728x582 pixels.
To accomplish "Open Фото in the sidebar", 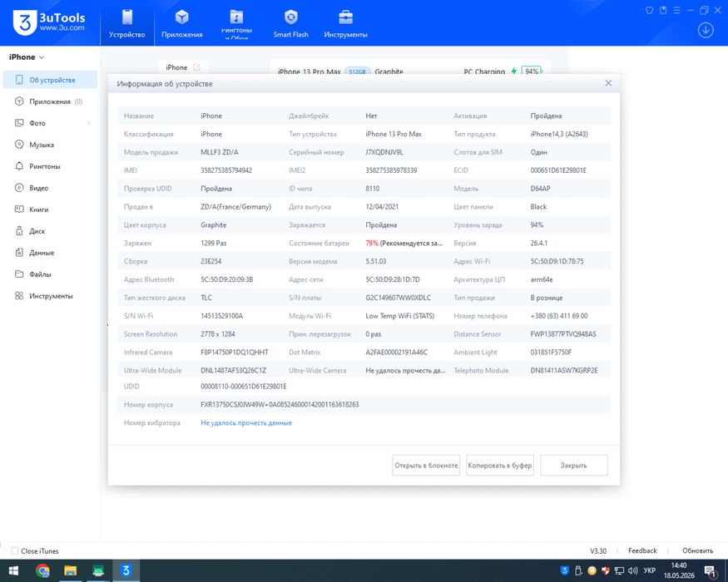I will pos(50,123).
